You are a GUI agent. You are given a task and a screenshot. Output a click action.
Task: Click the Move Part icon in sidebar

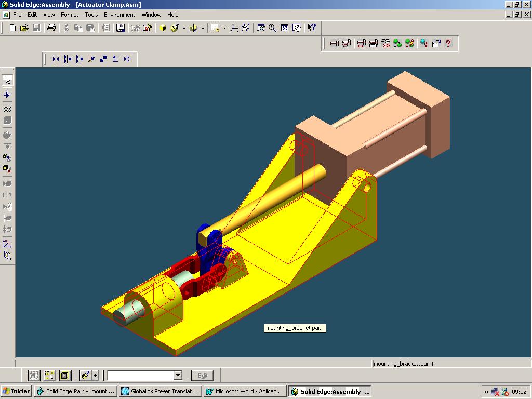(x=7, y=157)
